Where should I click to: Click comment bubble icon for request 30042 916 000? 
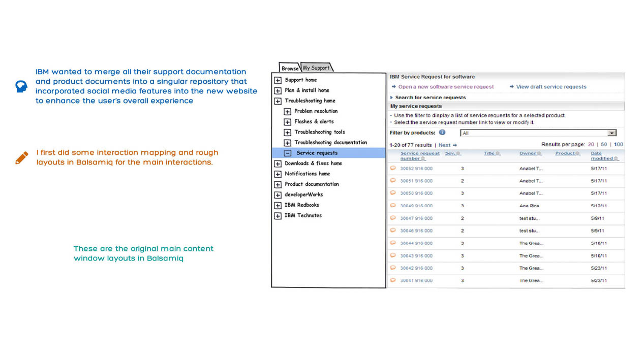393,268
